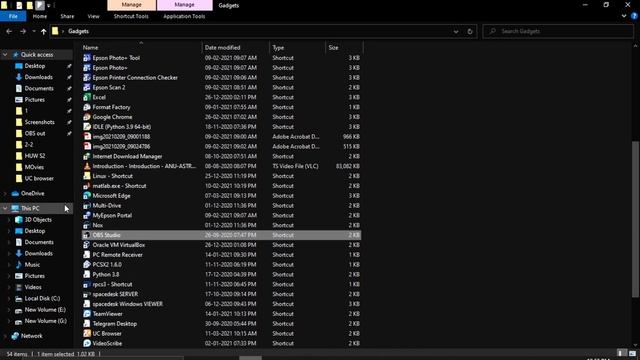
Task: Switch to Shortcut Tools tab
Action: point(131,16)
